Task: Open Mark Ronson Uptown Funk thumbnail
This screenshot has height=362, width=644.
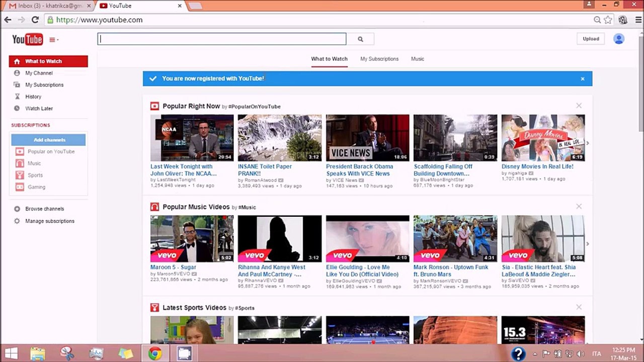Action: point(455,238)
